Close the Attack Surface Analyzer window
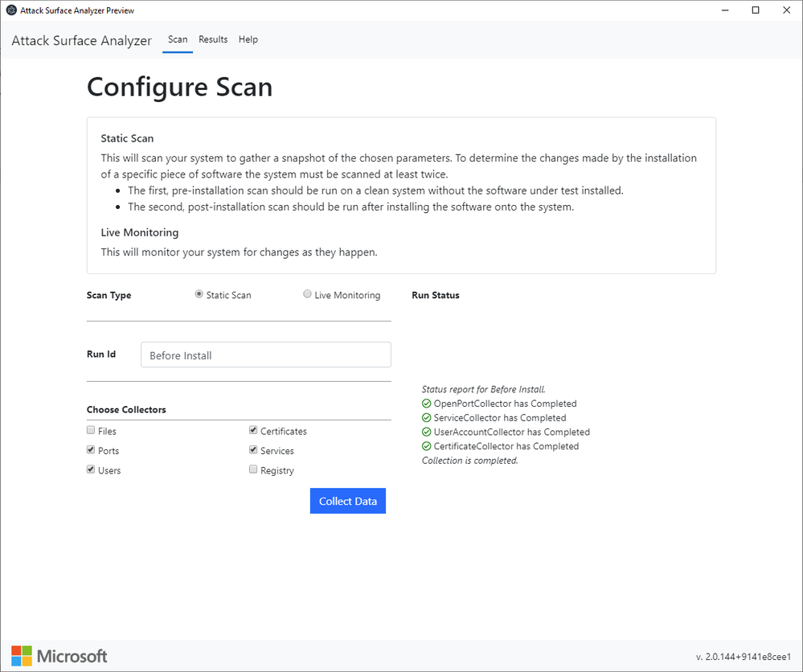The image size is (803, 672). pyautogui.click(x=787, y=10)
